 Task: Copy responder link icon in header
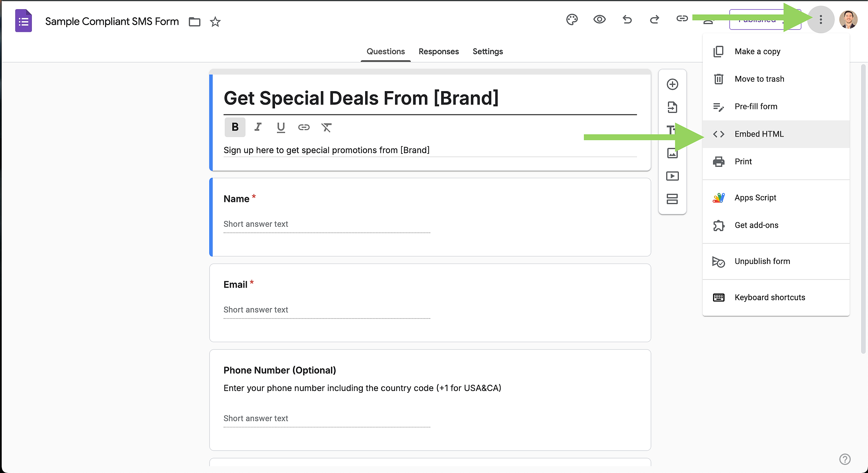coord(682,19)
